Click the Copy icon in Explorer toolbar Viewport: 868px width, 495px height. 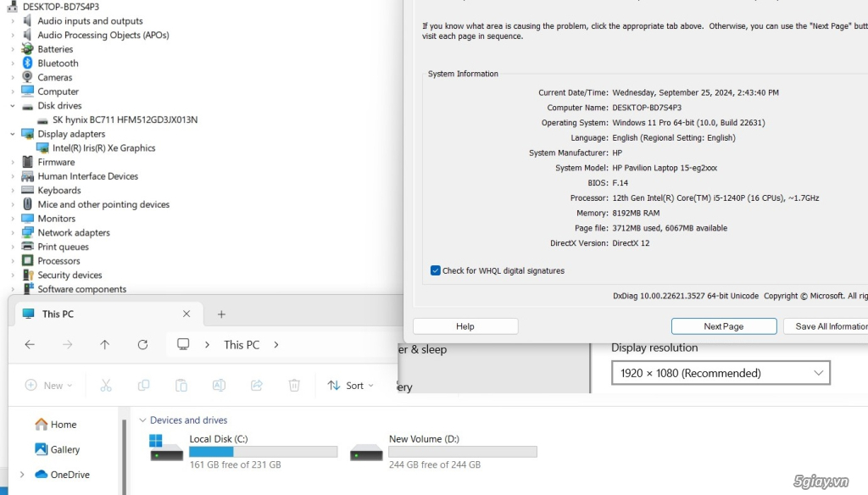(x=143, y=386)
